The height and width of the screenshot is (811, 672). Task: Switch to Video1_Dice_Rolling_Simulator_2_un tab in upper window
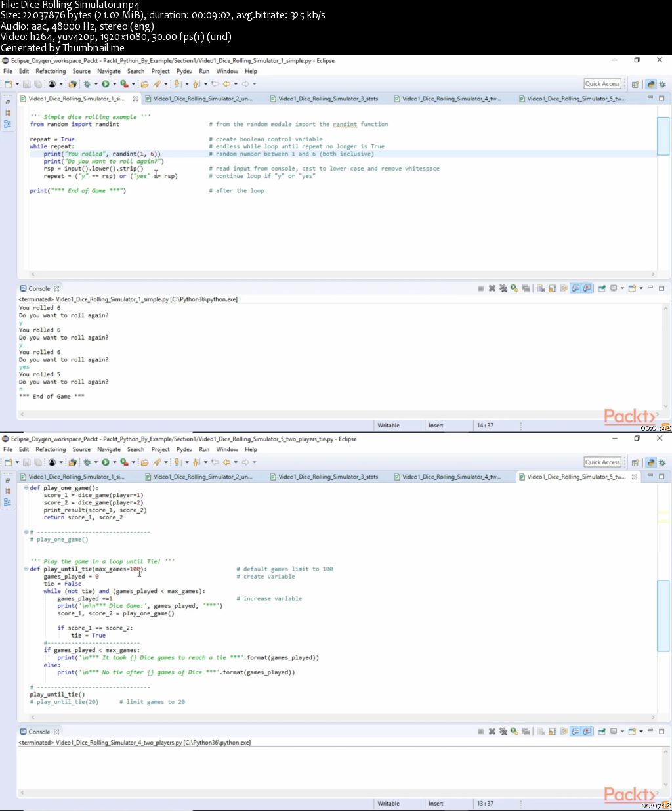[203, 99]
